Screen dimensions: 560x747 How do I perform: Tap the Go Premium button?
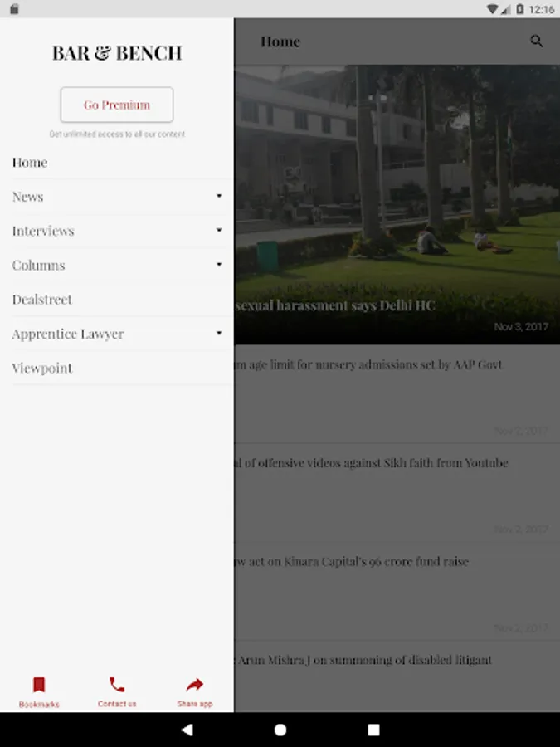pos(117,105)
